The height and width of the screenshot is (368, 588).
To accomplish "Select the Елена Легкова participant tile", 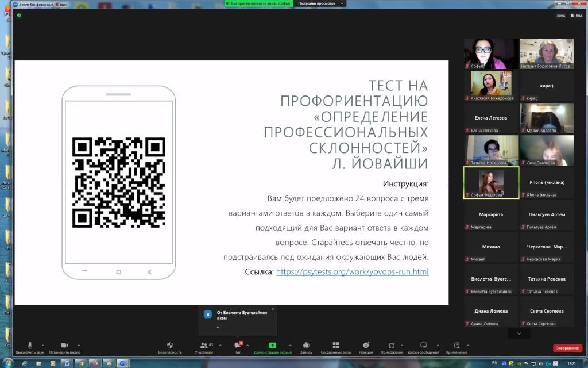I will (x=491, y=118).
